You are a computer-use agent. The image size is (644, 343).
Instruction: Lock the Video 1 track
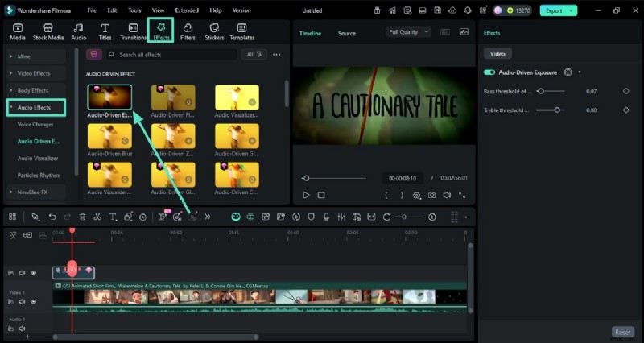click(x=10, y=301)
